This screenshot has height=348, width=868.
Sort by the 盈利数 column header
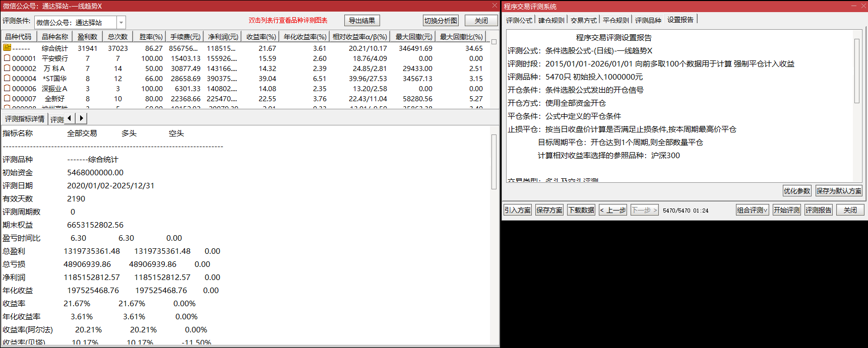click(x=88, y=37)
